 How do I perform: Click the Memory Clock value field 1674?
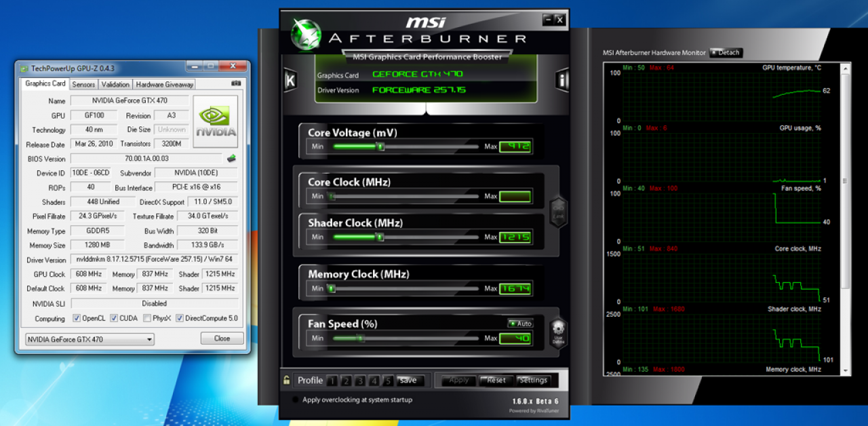(x=515, y=289)
